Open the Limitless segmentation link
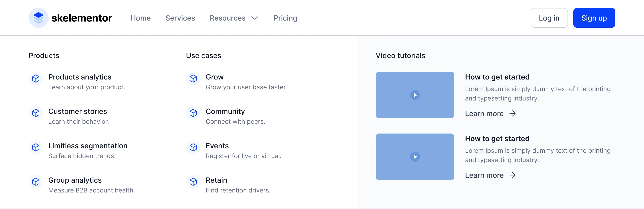This screenshot has height=209, width=644. point(88,146)
